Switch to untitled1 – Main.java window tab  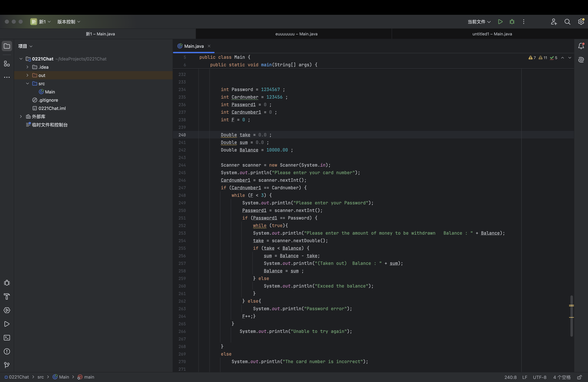(492, 34)
